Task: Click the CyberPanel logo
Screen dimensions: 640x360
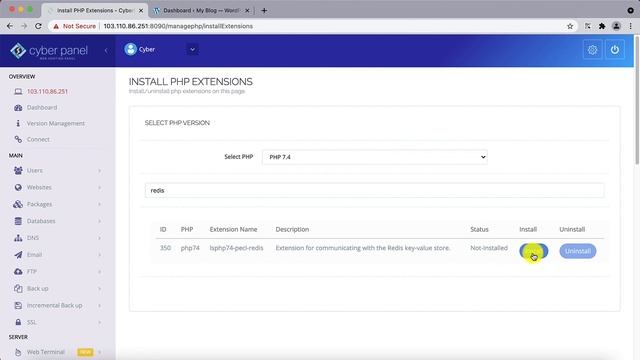Action: (x=49, y=51)
